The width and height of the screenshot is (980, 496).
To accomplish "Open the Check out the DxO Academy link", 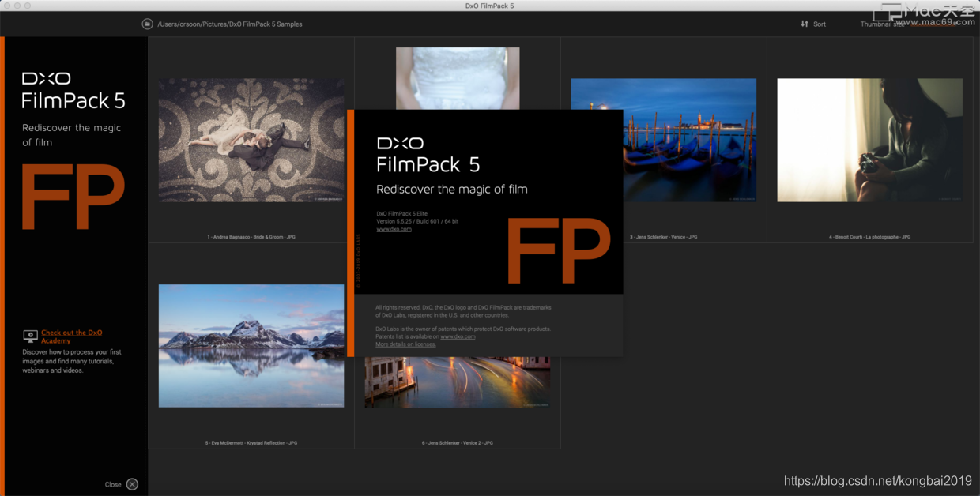I will tap(72, 336).
